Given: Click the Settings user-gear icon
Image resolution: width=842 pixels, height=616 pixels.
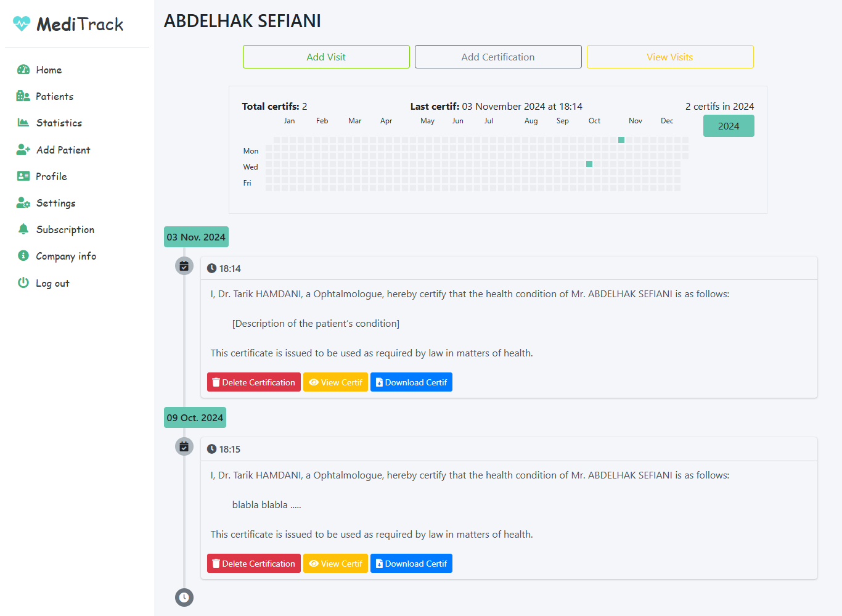Looking at the screenshot, I should pos(23,203).
